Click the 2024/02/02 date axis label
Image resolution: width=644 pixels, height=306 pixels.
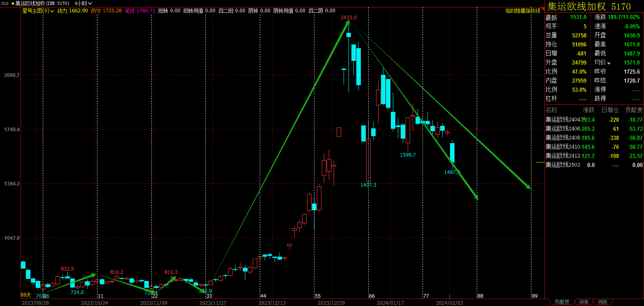click(450, 303)
